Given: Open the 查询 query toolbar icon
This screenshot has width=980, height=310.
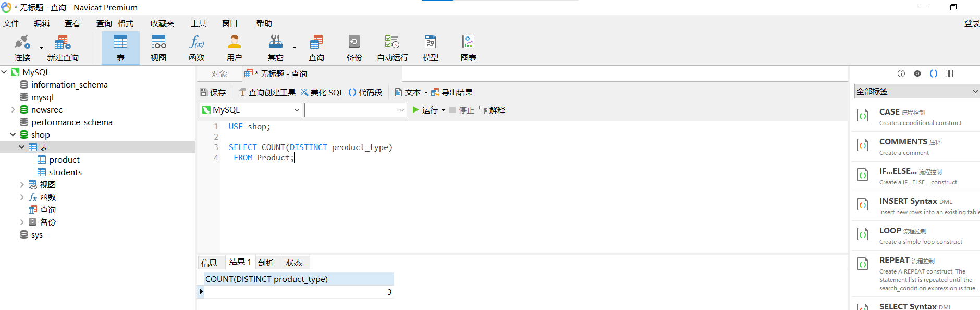Looking at the screenshot, I should coord(316,47).
